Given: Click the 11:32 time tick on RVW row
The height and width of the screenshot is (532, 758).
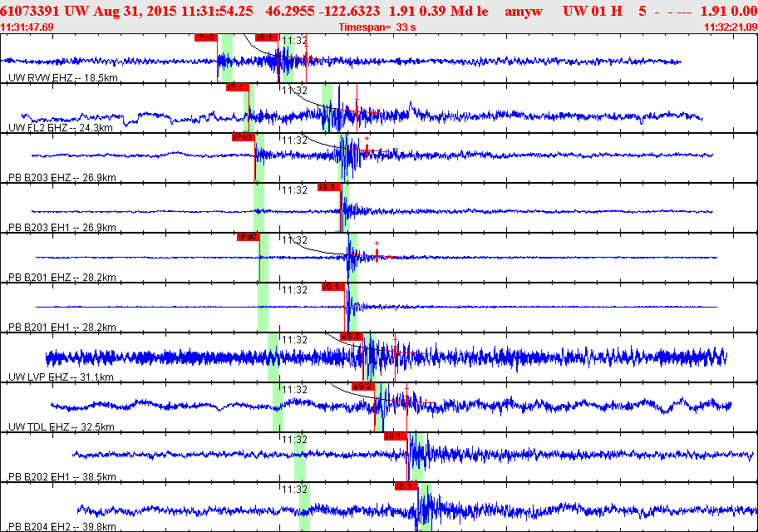Looking at the screenshot, I should (294, 41).
